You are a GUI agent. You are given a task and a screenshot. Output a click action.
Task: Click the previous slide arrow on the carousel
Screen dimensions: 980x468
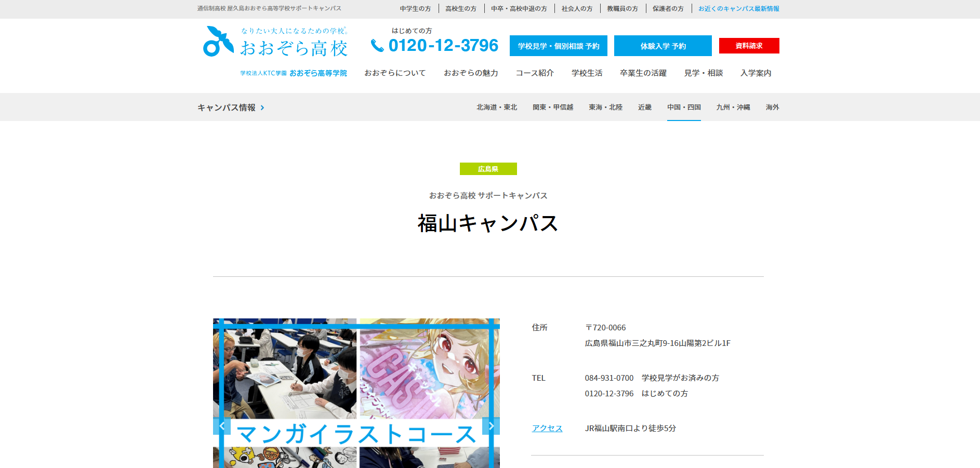222,426
